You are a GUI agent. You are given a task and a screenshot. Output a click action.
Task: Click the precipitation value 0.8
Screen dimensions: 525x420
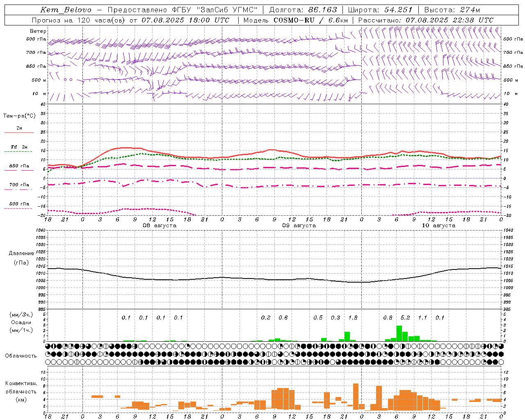pos(388,318)
